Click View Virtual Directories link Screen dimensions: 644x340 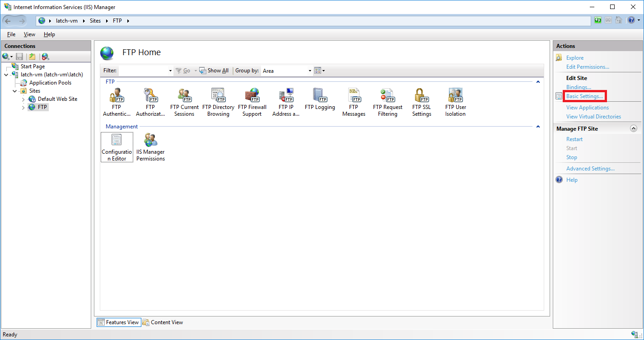click(593, 117)
